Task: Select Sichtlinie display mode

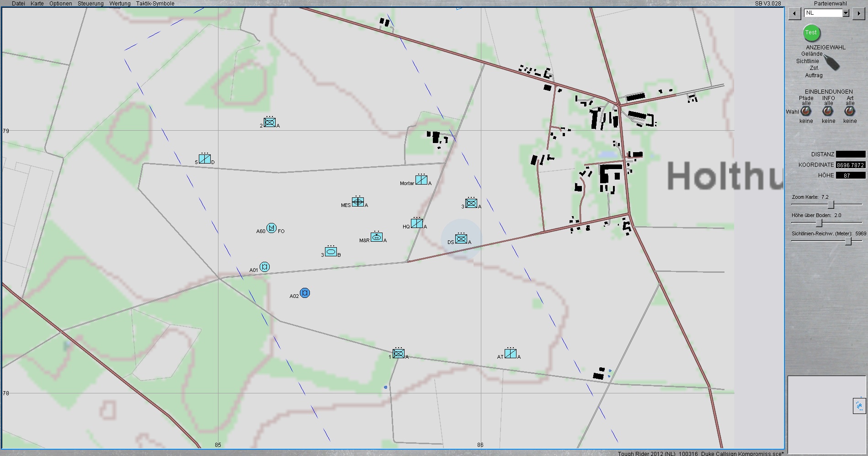Action: pyautogui.click(x=808, y=61)
